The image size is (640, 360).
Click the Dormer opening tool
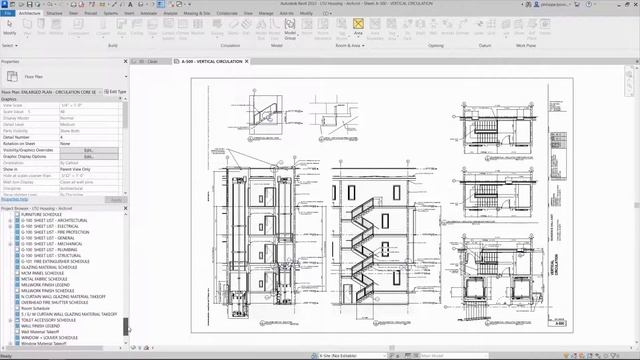(x=462, y=27)
